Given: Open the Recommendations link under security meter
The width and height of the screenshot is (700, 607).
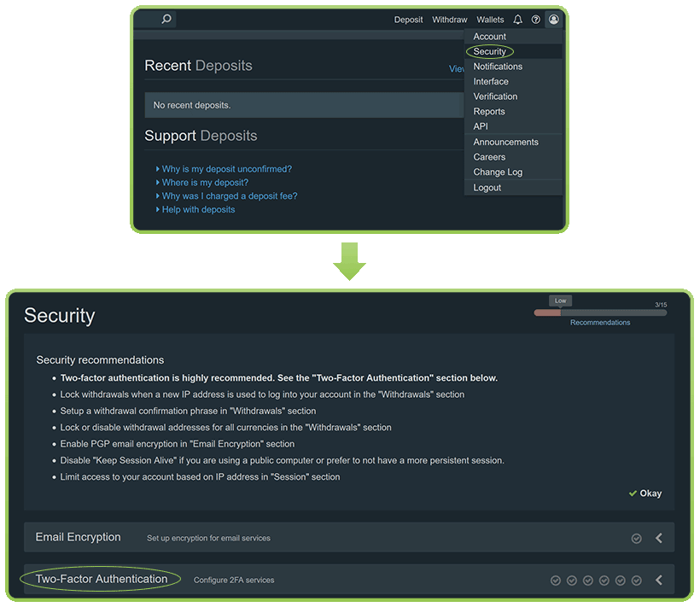Looking at the screenshot, I should pyautogui.click(x=600, y=323).
